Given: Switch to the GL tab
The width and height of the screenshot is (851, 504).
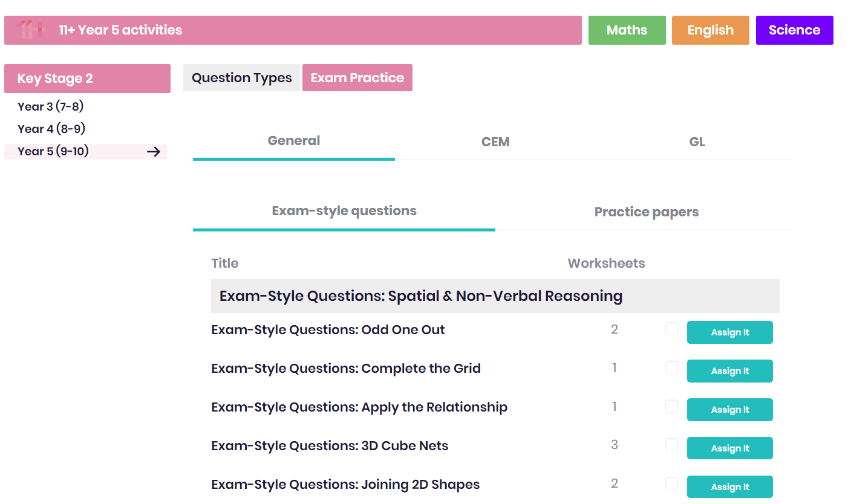Looking at the screenshot, I should point(697,142).
